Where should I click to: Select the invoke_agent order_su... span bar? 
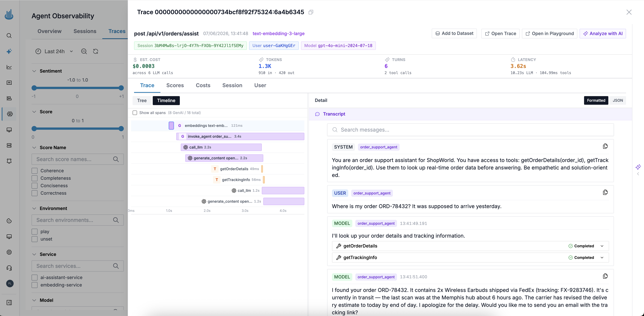click(x=240, y=136)
